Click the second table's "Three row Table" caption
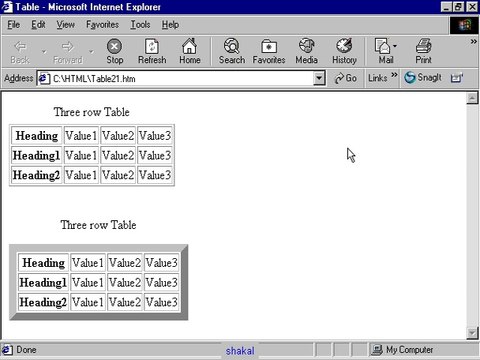480x360 pixels. tap(98, 225)
